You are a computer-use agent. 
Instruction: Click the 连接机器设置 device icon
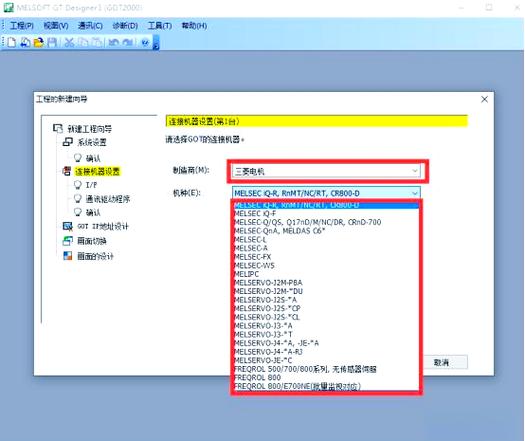[67, 171]
